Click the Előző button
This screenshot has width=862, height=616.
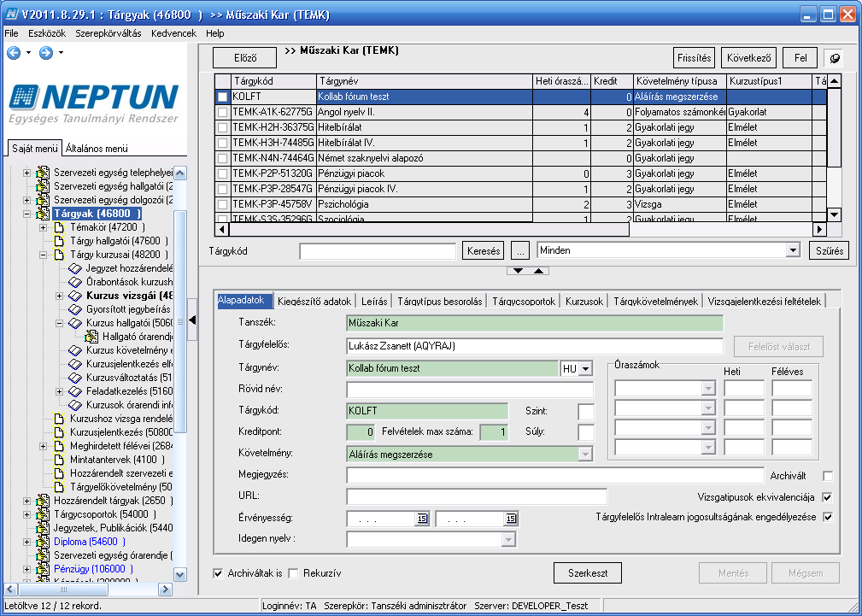coord(244,58)
